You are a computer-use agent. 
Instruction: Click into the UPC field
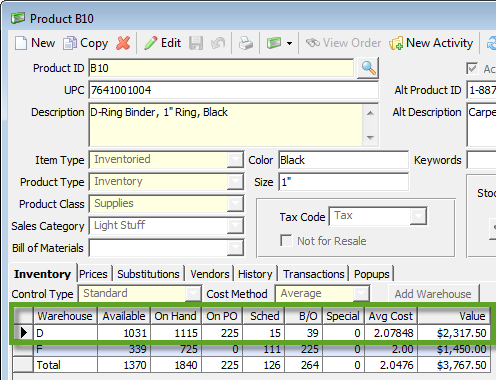click(233, 90)
